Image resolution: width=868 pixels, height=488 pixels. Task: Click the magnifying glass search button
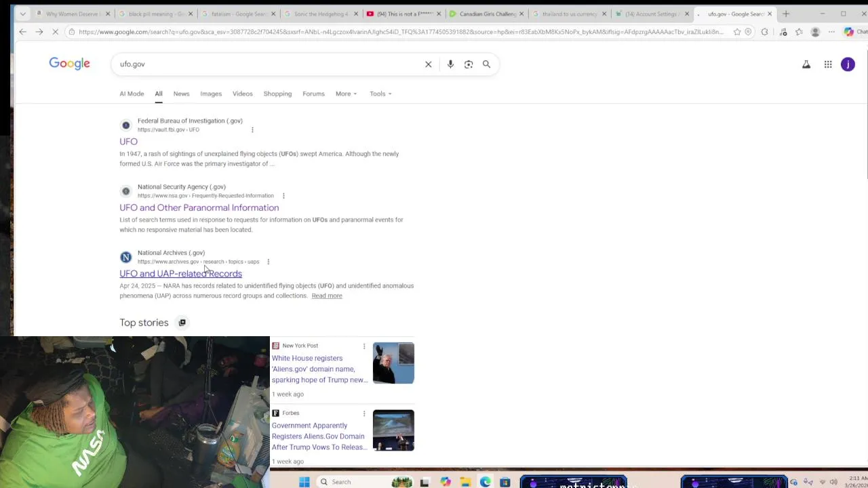pyautogui.click(x=486, y=64)
